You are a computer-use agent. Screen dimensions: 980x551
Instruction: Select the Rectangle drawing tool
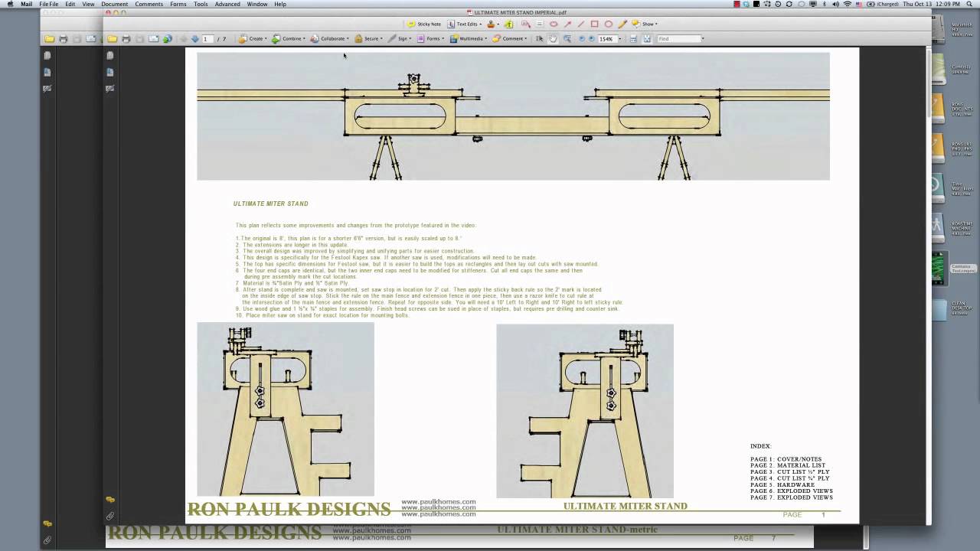(594, 24)
